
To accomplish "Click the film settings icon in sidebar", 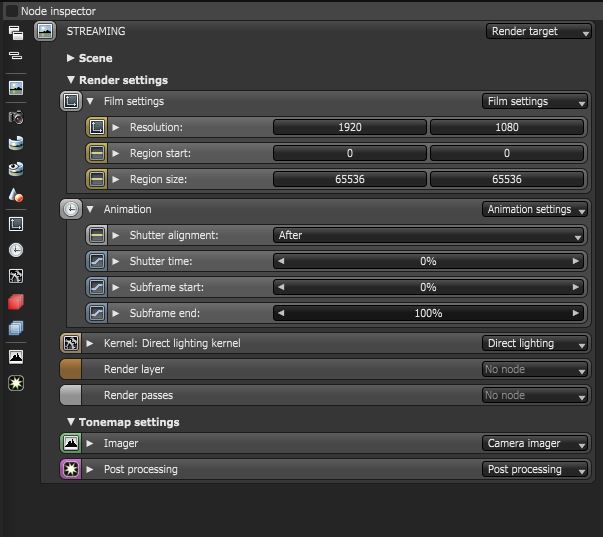I will click(x=15, y=224).
